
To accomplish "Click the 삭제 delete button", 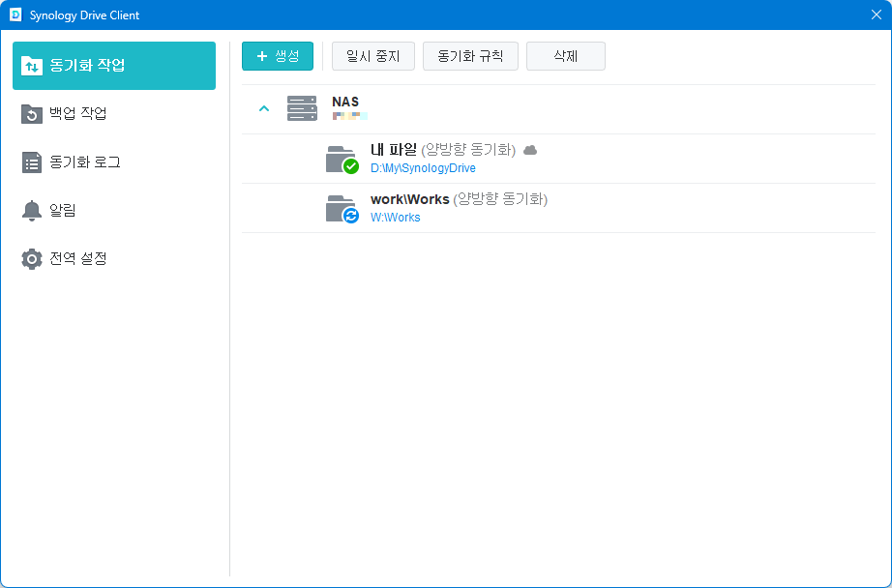I will pyautogui.click(x=565, y=56).
